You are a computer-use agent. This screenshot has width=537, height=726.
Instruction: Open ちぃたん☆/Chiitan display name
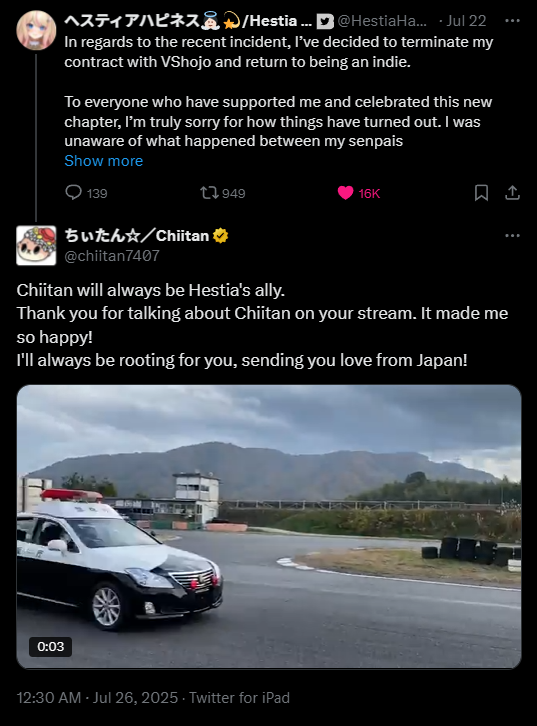click(x=137, y=236)
